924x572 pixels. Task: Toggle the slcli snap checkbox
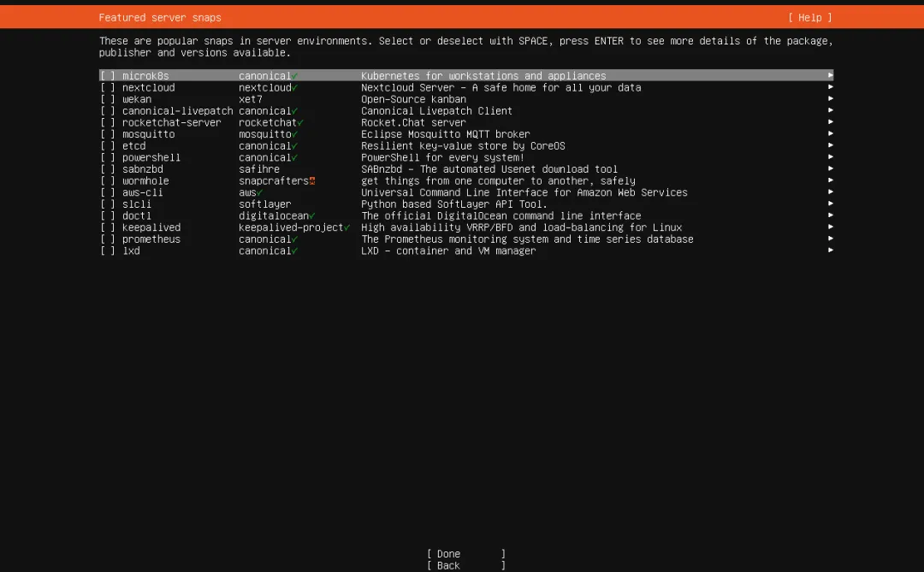108,203
